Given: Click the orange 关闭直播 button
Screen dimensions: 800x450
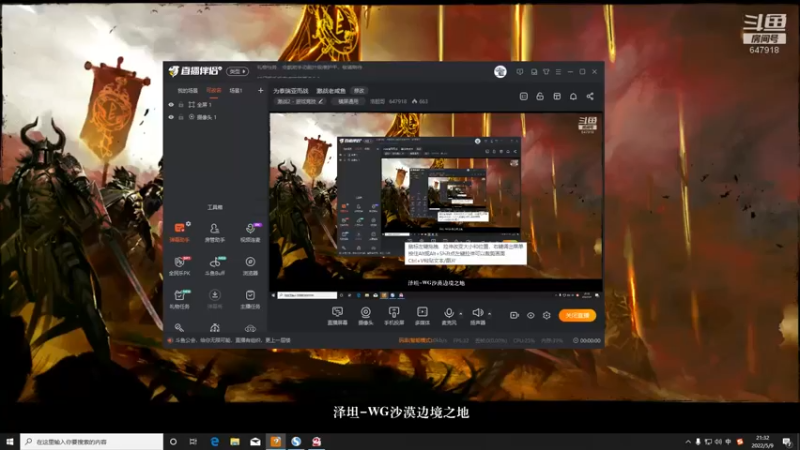Looking at the screenshot, I should click(x=577, y=315).
